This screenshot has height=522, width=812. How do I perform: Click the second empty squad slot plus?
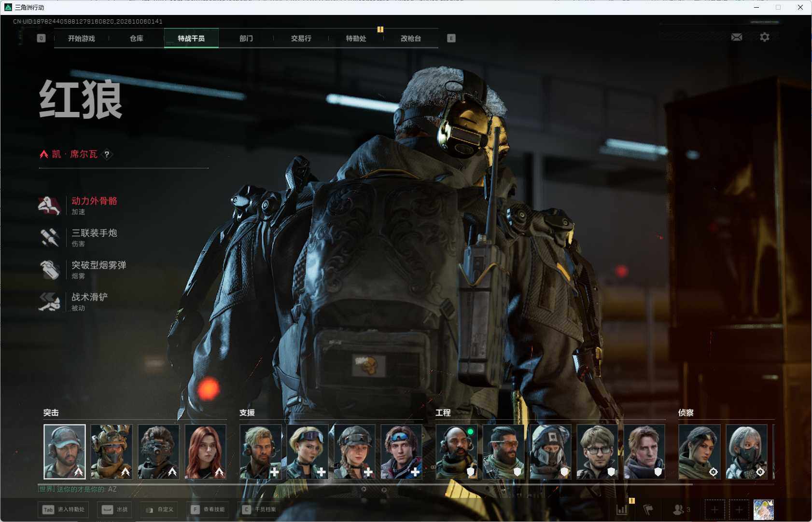(x=739, y=509)
